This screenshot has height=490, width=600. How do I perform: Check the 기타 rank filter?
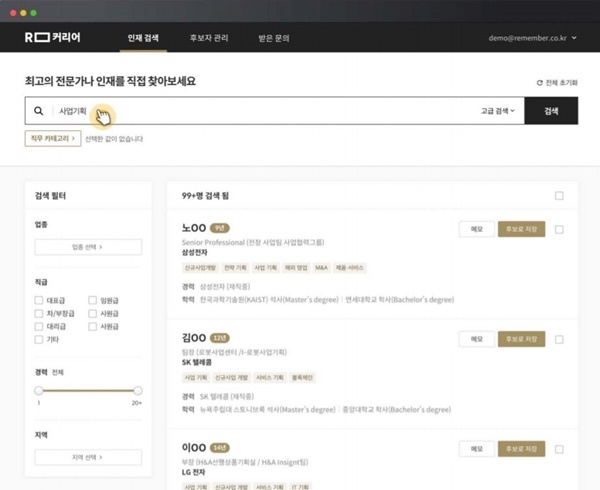39,340
